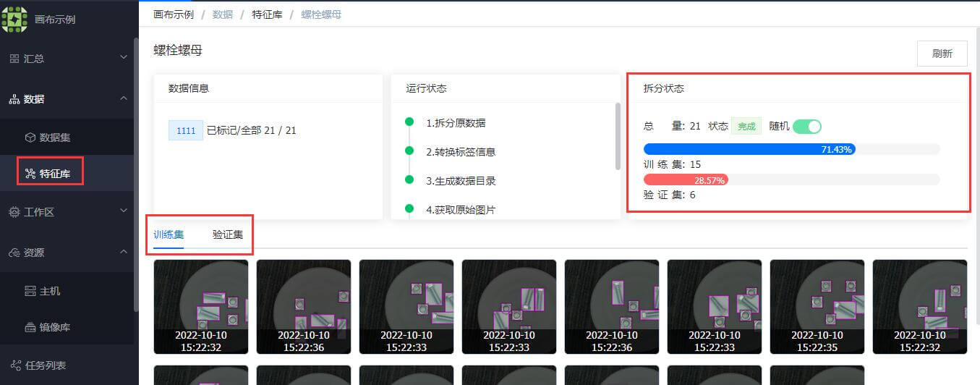
Task: Click step 2.转换标签信息
Action: [x=461, y=152]
